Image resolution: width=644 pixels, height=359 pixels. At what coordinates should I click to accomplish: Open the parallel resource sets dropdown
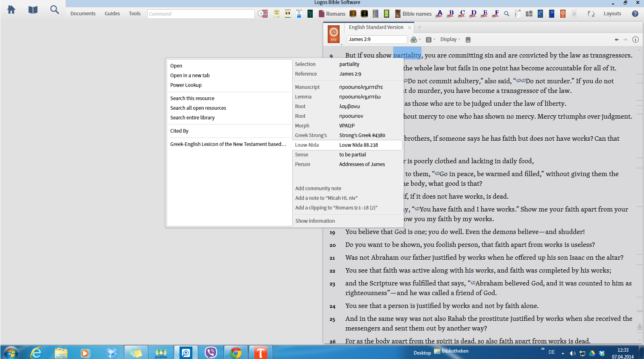[x=430, y=39]
